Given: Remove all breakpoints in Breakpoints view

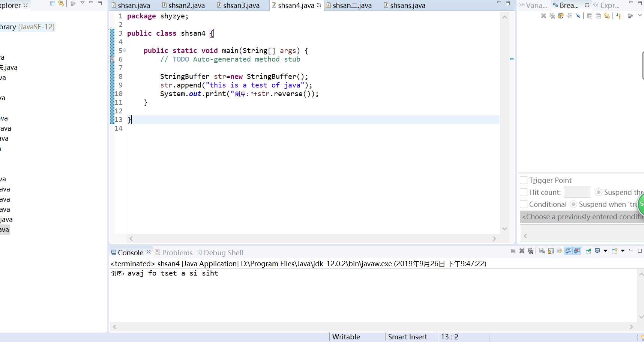Looking at the screenshot, I should [552, 16].
